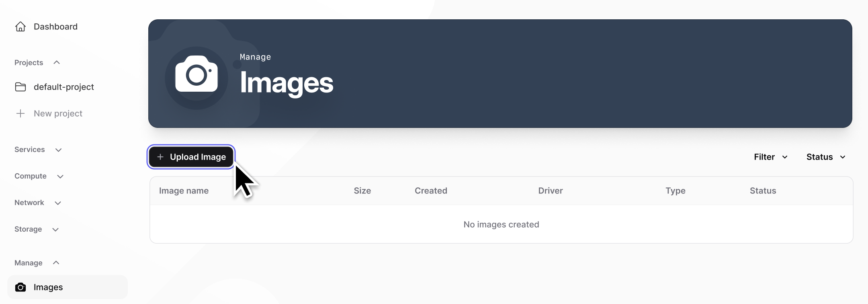The height and width of the screenshot is (304, 868).
Task: Click the Projects section label
Action: coord(29,63)
